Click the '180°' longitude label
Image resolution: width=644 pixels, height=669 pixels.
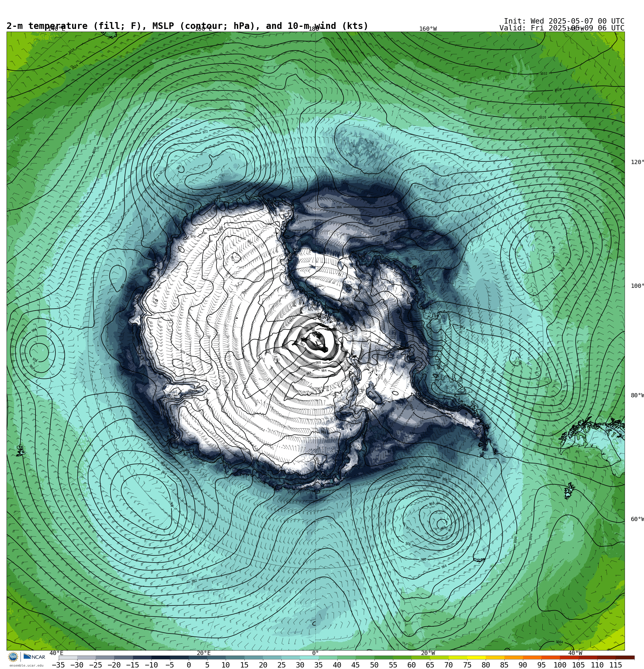pyautogui.click(x=315, y=29)
